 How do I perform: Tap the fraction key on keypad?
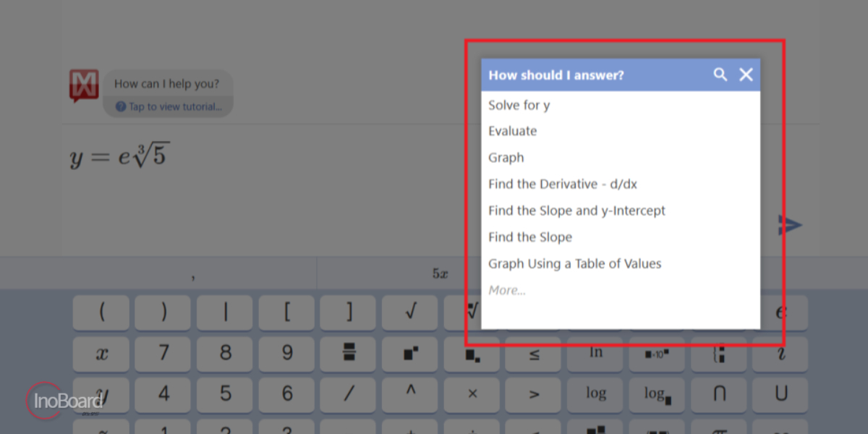(349, 353)
